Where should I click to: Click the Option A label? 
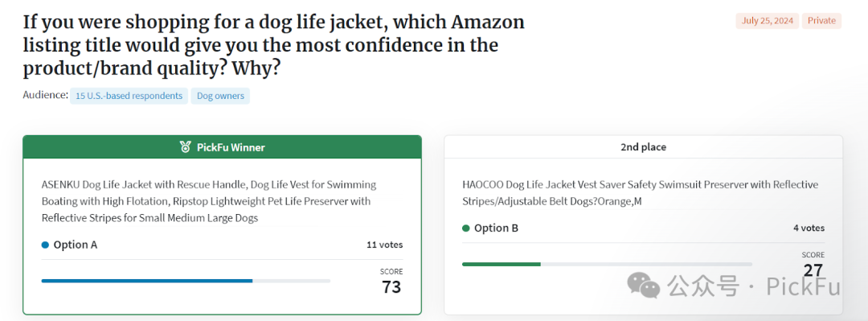click(76, 245)
